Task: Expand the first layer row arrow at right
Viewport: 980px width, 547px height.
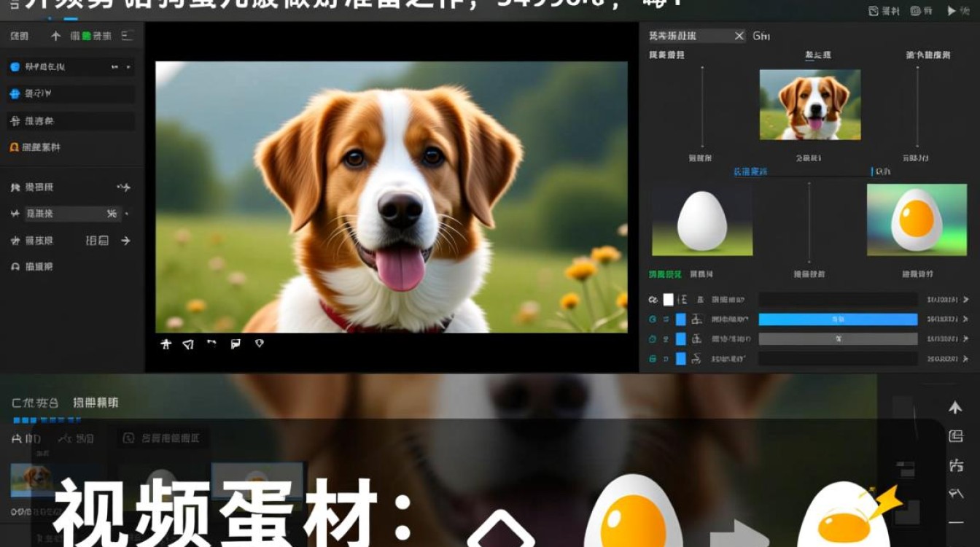Action: pyautogui.click(x=966, y=299)
